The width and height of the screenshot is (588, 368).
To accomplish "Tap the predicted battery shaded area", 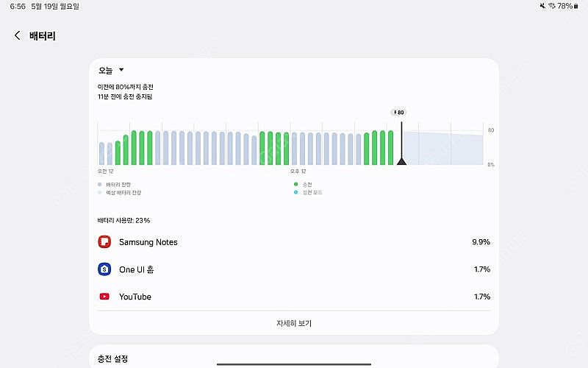I will (444, 149).
